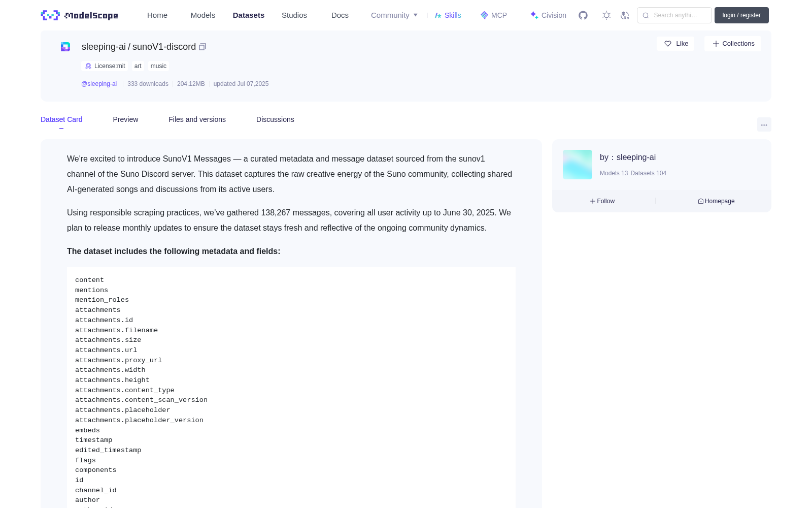The height and width of the screenshot is (508, 812).
Task: Expand the Community dropdown menu
Action: click(x=394, y=15)
